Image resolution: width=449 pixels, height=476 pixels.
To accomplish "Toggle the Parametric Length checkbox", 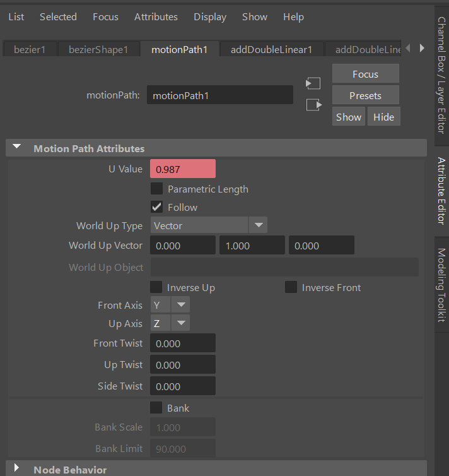I will click(157, 189).
